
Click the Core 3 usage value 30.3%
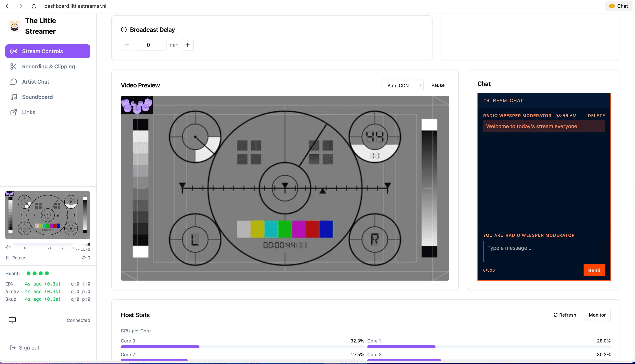(x=604, y=354)
